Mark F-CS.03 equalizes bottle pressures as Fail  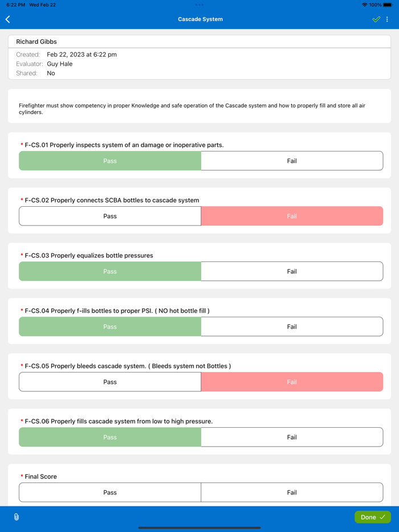[x=292, y=271]
